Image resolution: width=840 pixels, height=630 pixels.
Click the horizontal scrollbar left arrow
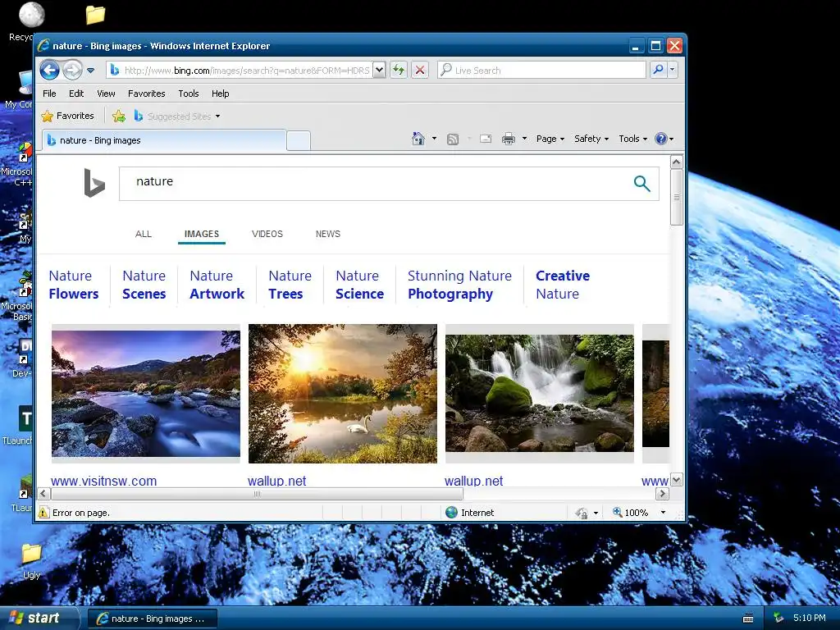click(43, 493)
